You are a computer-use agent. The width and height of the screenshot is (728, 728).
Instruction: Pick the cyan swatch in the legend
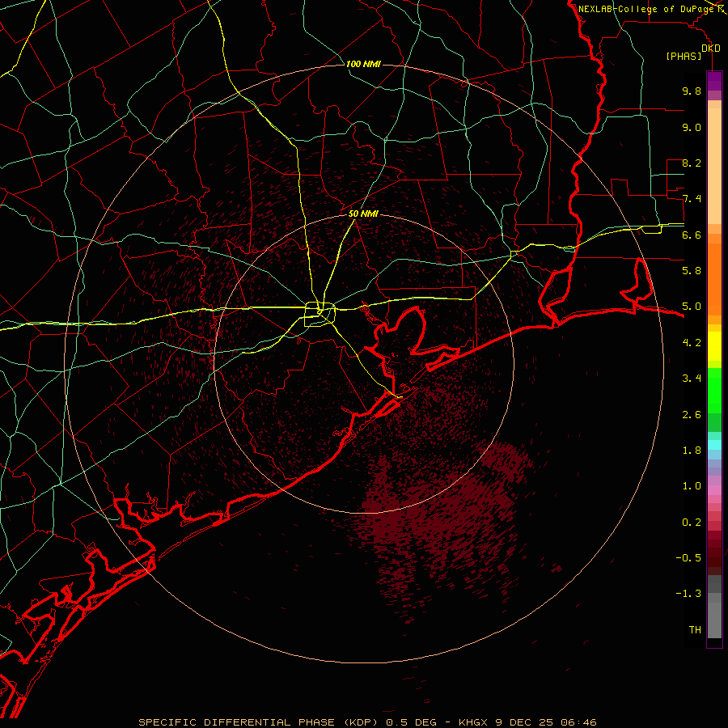(714, 444)
